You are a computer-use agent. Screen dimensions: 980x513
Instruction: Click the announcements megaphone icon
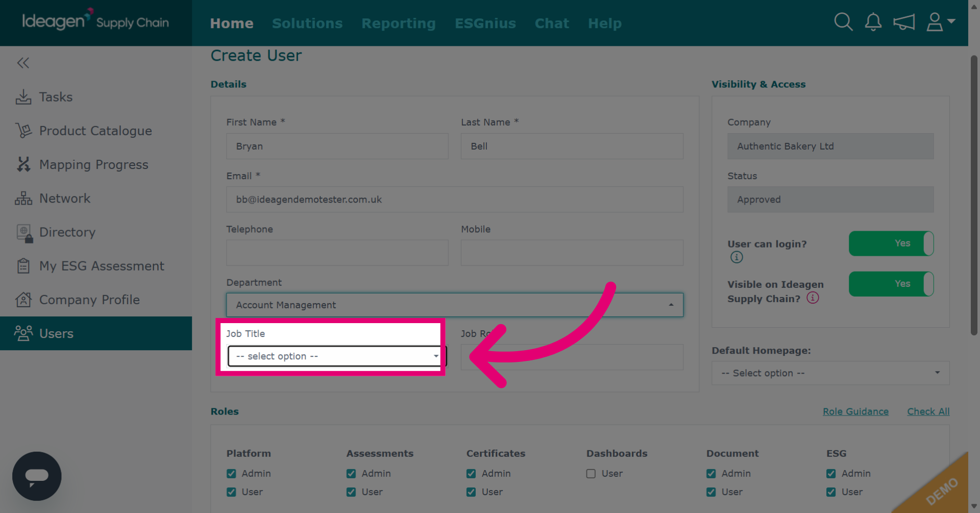click(904, 22)
